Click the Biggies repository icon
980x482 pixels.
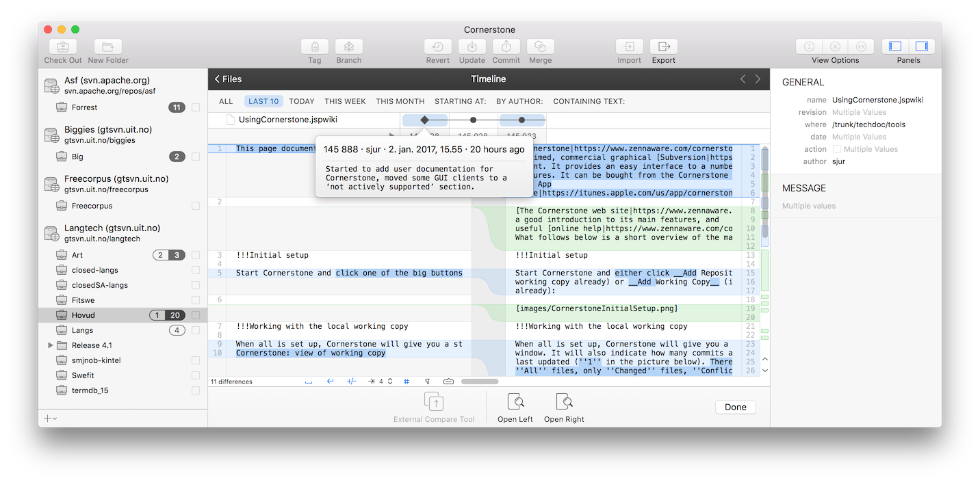coord(52,135)
